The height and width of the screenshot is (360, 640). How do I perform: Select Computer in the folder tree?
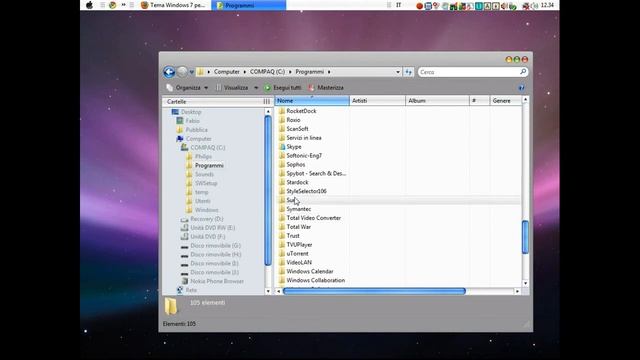click(x=198, y=139)
